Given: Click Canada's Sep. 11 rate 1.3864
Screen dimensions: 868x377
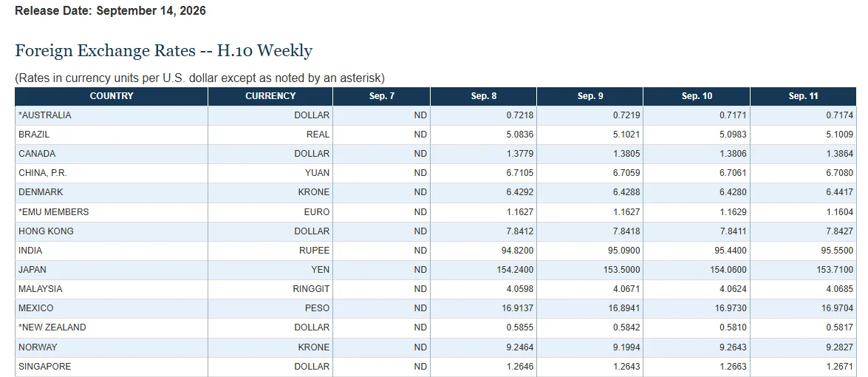Looking at the screenshot, I should pyautogui.click(x=803, y=154).
